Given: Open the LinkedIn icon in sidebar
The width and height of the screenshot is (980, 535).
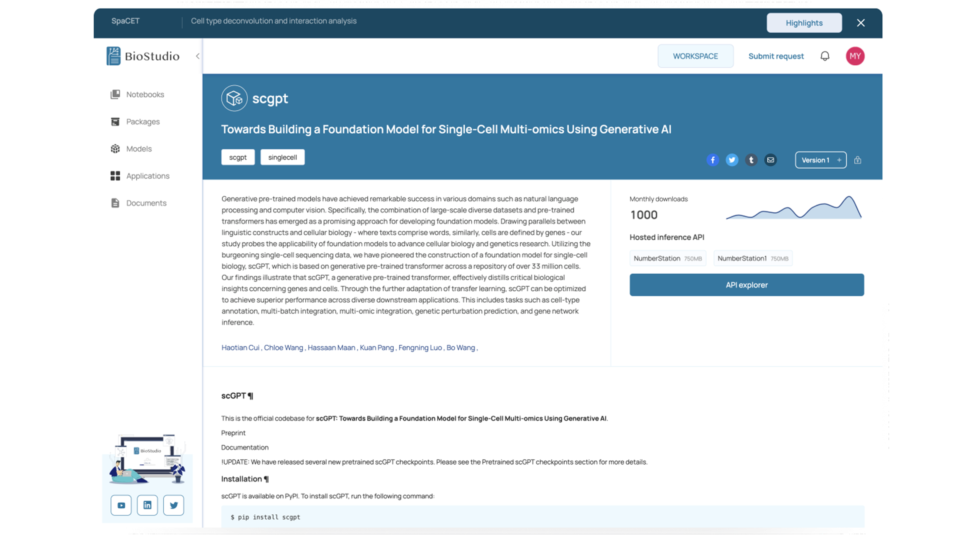Looking at the screenshot, I should [x=147, y=505].
